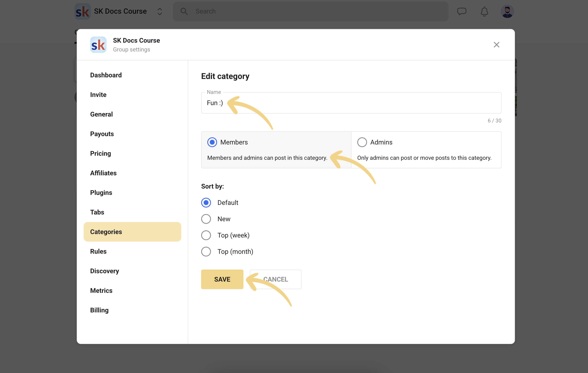588x373 pixels.
Task: Click the SK group logo in settings header
Action: 98,45
